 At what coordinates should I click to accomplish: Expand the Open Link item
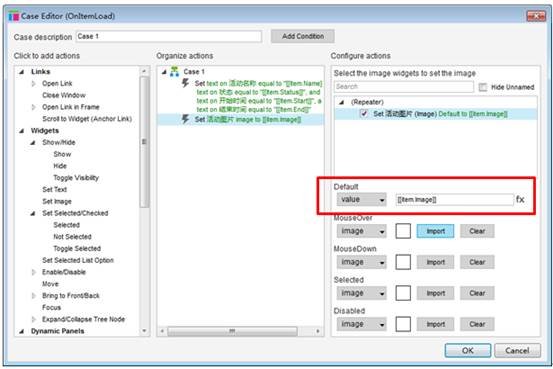coord(34,84)
